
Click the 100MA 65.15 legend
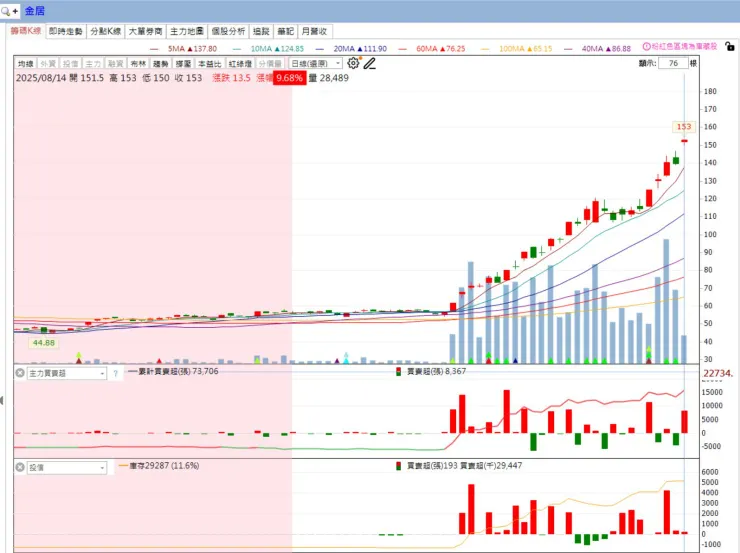517,49
